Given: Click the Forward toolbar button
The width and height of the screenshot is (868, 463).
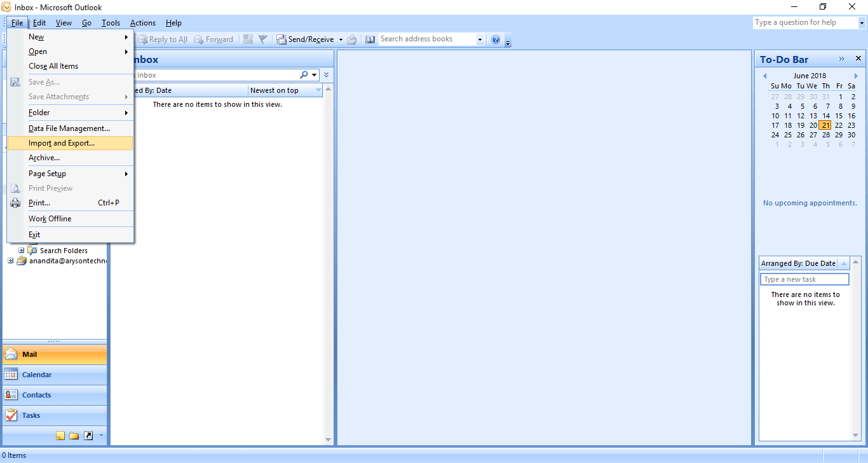Looking at the screenshot, I should point(213,39).
